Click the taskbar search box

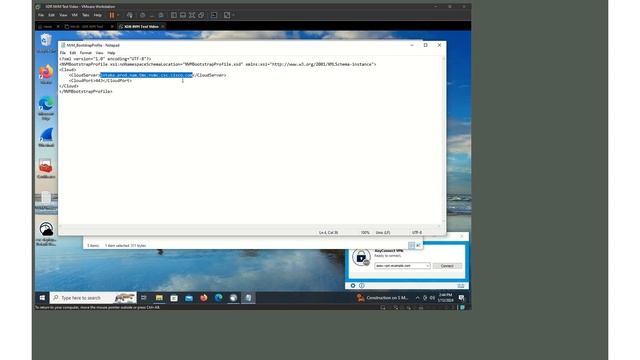coord(93,298)
